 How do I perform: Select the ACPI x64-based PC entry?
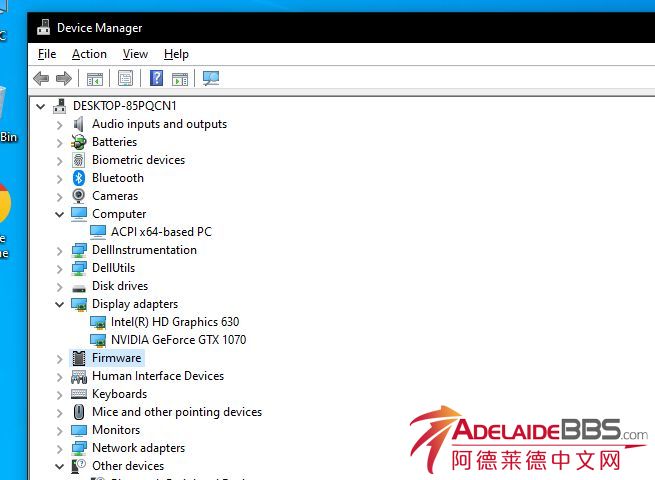coord(161,232)
